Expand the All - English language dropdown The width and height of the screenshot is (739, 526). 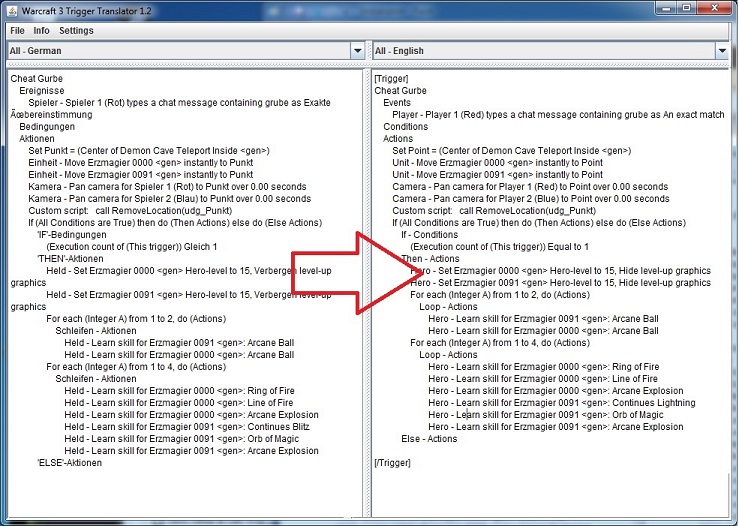point(722,50)
